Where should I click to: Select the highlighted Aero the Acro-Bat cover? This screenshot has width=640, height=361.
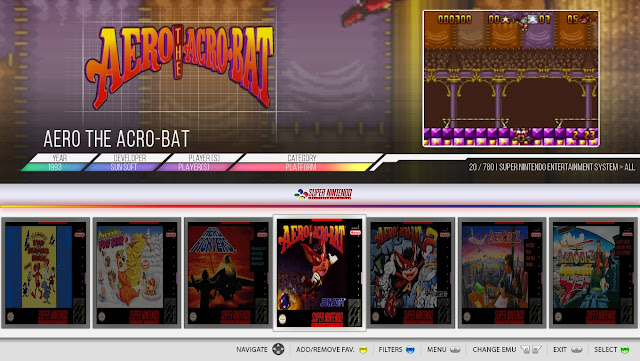319,273
